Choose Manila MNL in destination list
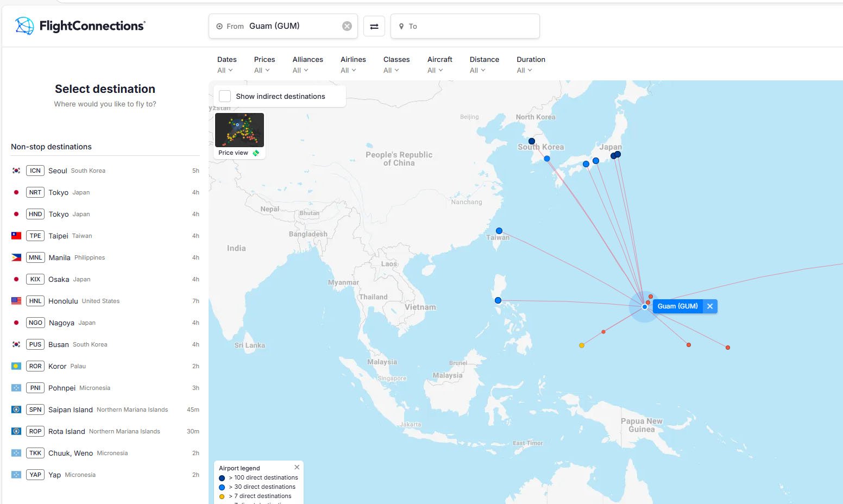The image size is (843, 504). 105,257
